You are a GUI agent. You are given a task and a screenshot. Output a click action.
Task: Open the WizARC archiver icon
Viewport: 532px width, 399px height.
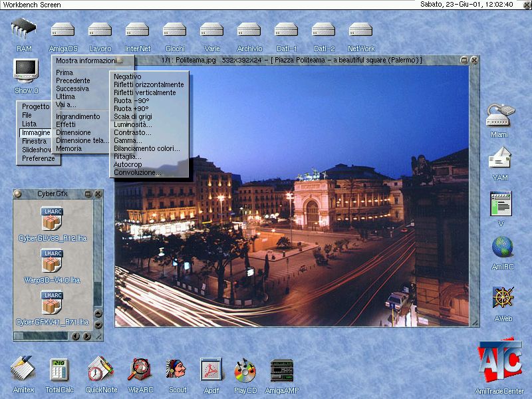[140, 370]
